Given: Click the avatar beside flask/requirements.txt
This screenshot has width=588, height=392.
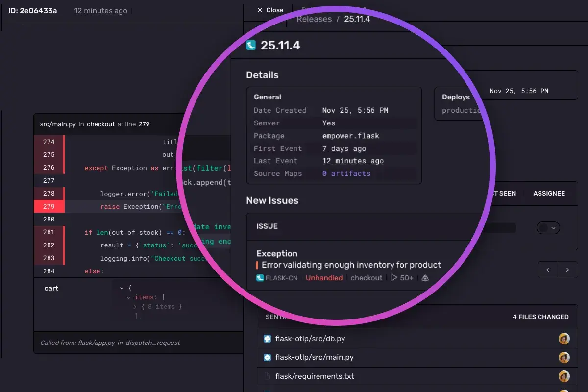Looking at the screenshot, I should click(564, 376).
